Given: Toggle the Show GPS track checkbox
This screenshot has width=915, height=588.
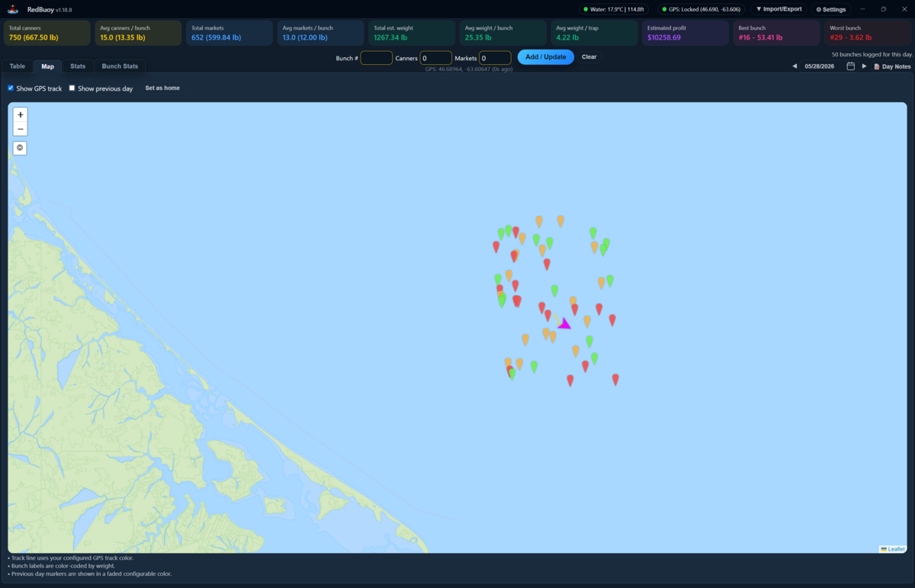Looking at the screenshot, I should click(x=11, y=88).
